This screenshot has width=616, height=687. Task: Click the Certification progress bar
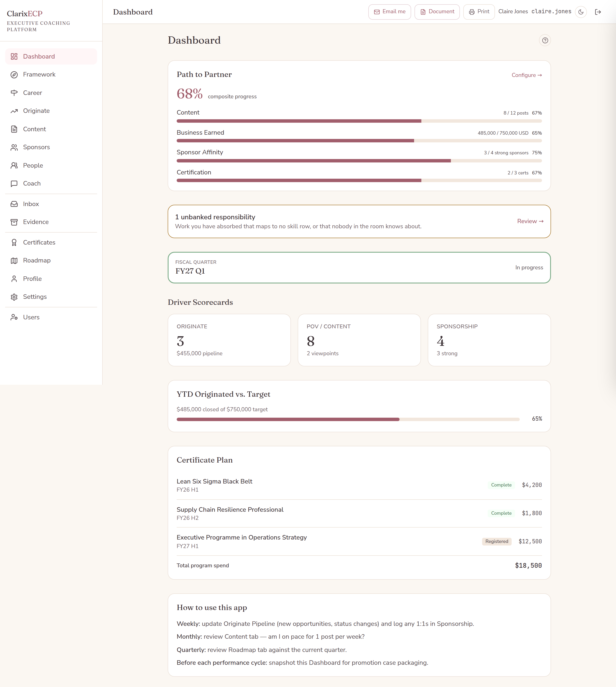pos(359,181)
